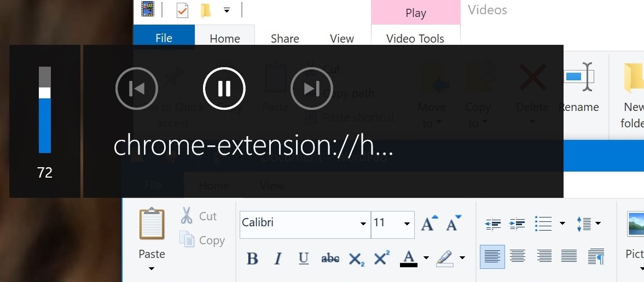
Task: Open Customize Quick Access Toolbar dropdown
Action: [227, 10]
